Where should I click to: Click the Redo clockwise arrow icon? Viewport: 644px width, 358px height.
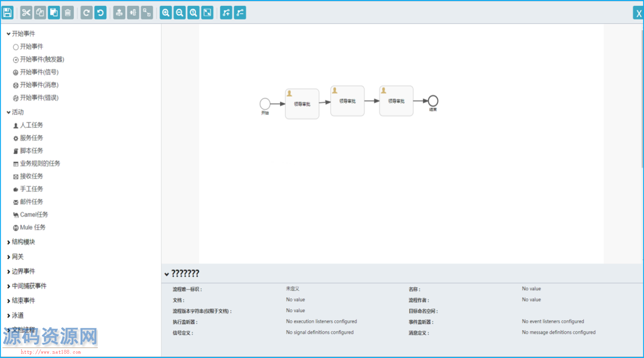(86, 13)
